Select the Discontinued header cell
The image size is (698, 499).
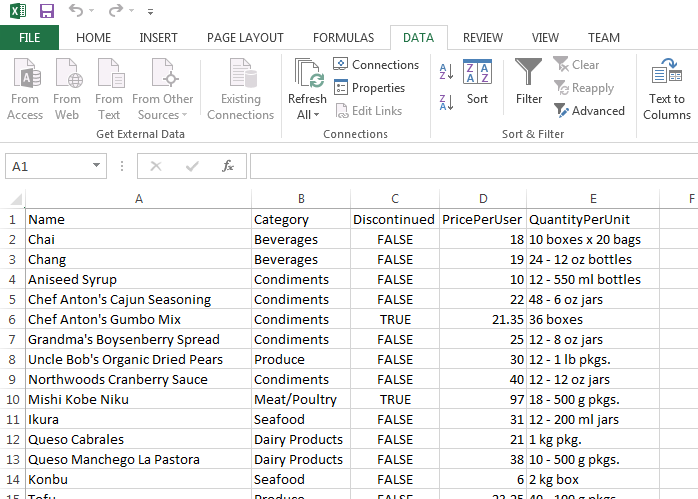click(x=395, y=219)
